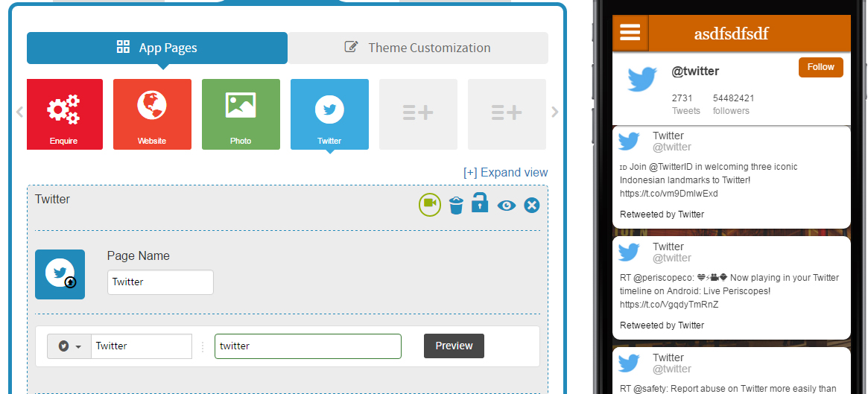The image size is (868, 394).
Task: Show next page tiles with right arrow
Action: point(555,112)
